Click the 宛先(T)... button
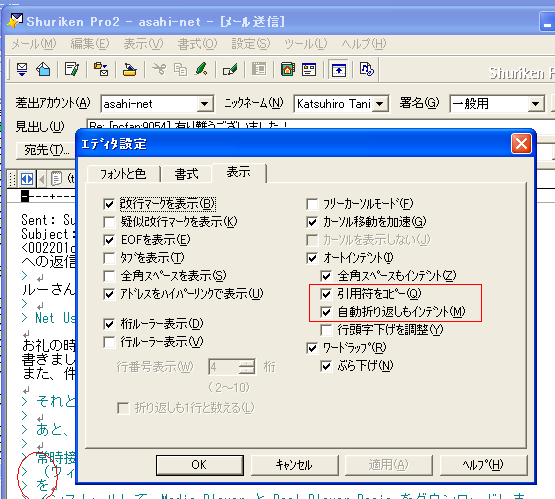 46,150
